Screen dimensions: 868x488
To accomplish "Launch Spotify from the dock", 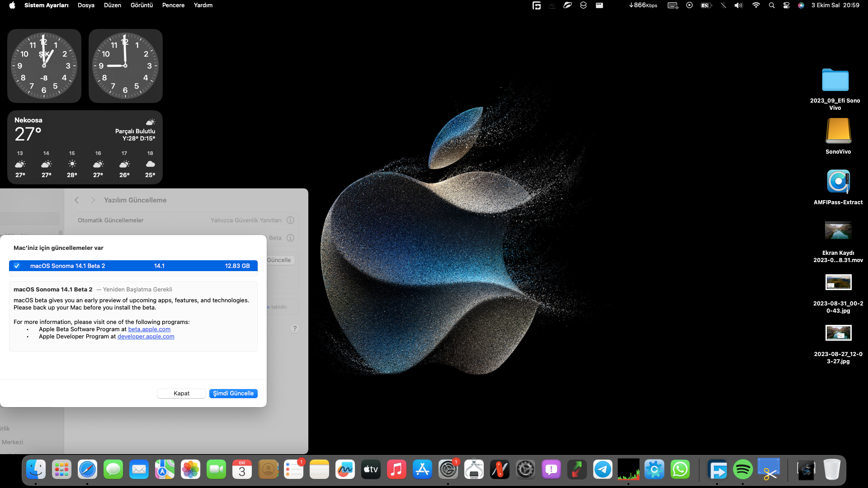I will pyautogui.click(x=743, y=470).
